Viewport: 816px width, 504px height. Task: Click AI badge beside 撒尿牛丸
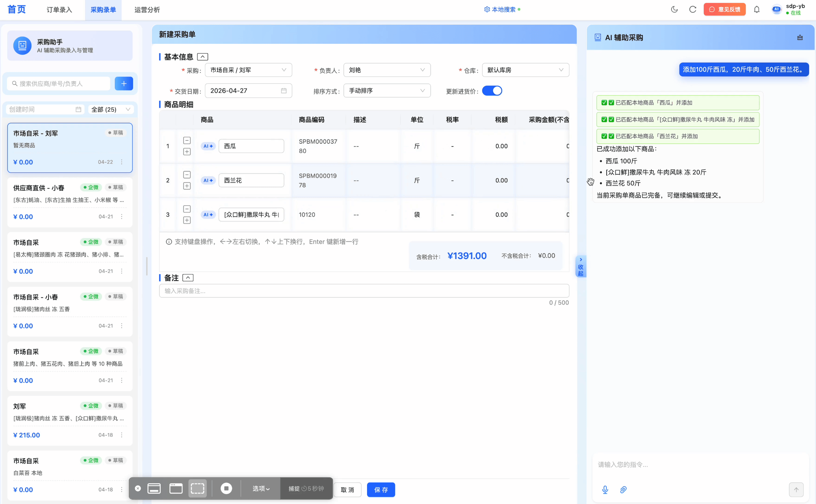tap(208, 215)
